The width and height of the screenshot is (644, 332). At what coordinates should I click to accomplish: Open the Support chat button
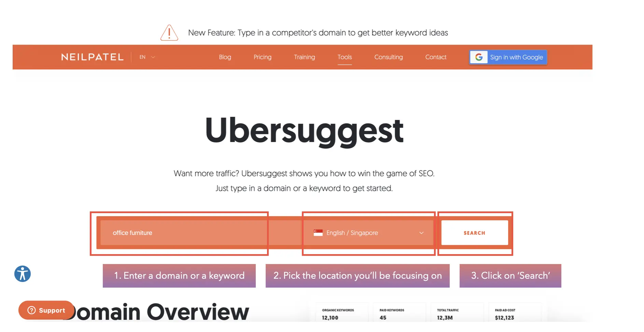(x=46, y=310)
